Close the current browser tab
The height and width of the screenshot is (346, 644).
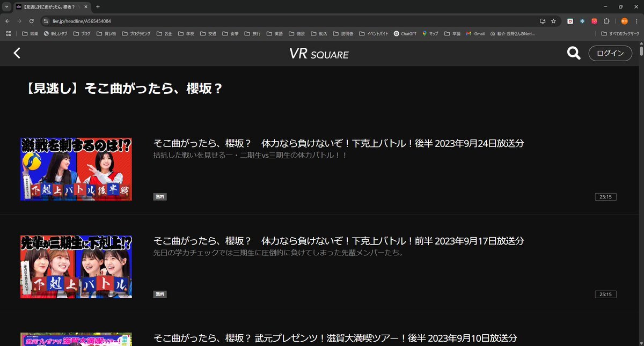87,6
